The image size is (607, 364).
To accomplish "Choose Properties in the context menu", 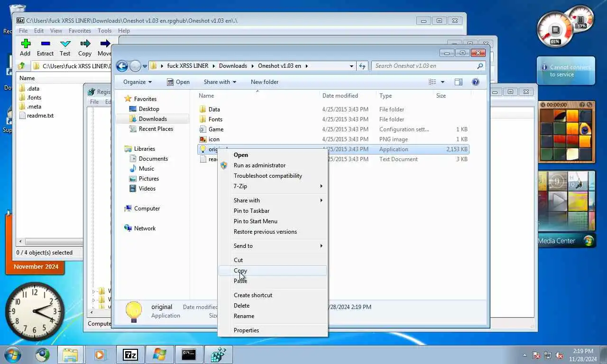I will coord(272,330).
